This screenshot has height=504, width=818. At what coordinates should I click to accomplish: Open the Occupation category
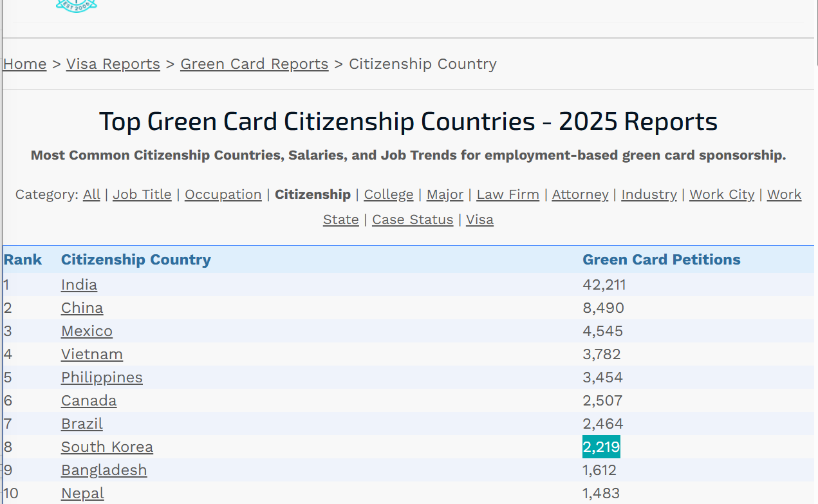(223, 195)
